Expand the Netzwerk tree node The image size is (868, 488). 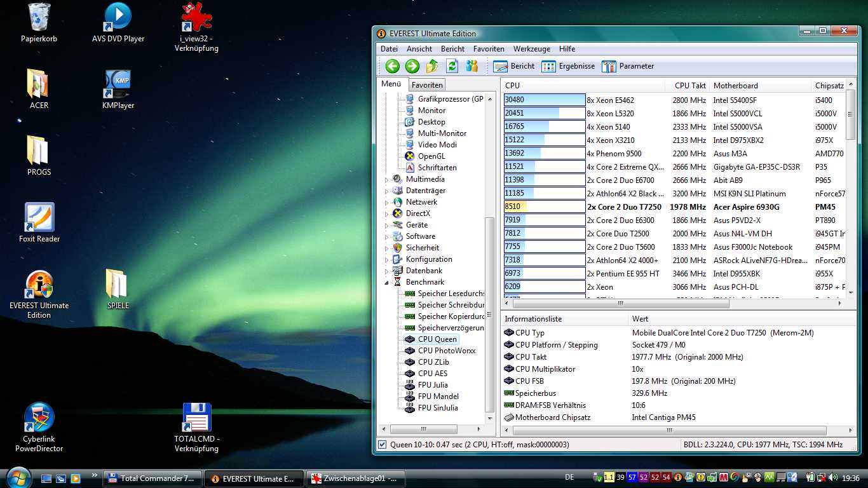[386, 203]
